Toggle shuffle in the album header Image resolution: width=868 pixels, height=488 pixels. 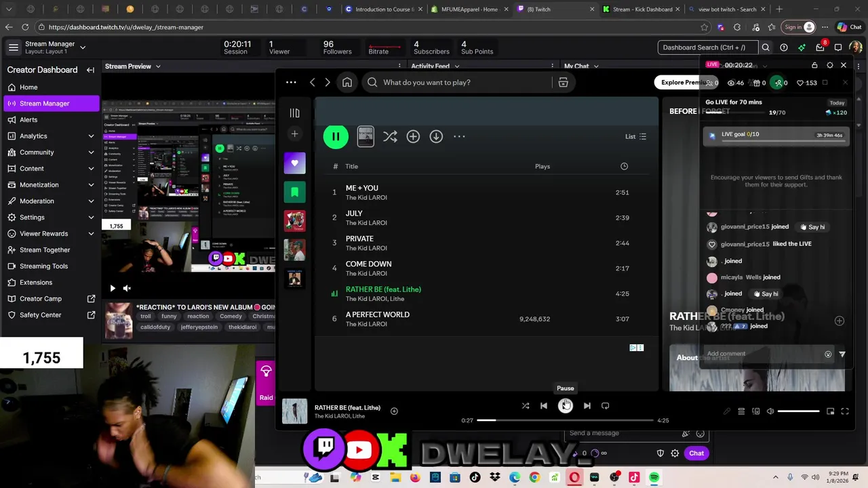pos(390,136)
